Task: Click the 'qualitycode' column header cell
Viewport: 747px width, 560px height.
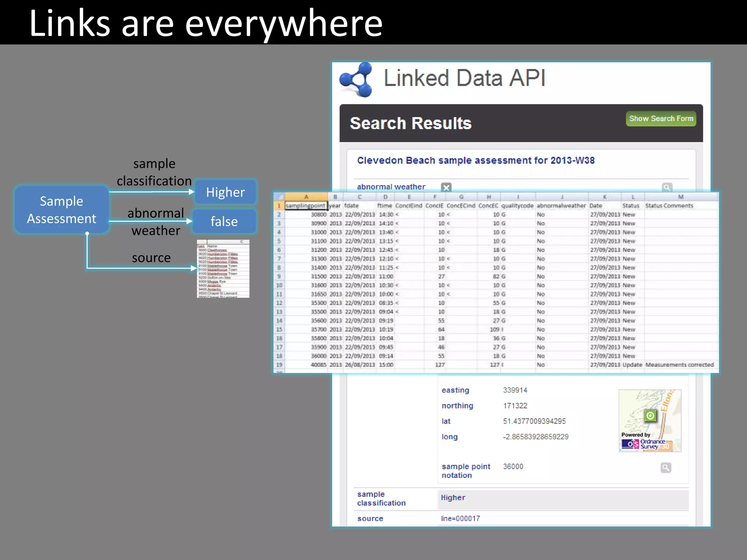Action: coord(517,206)
